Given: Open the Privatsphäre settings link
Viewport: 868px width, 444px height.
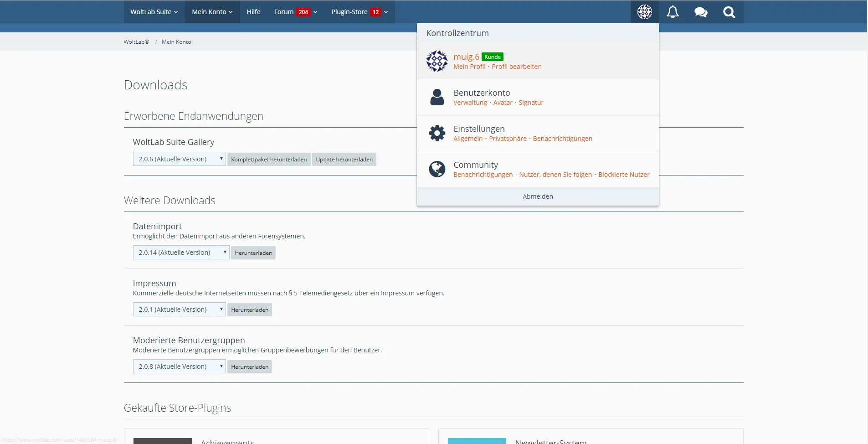Looking at the screenshot, I should click(508, 139).
